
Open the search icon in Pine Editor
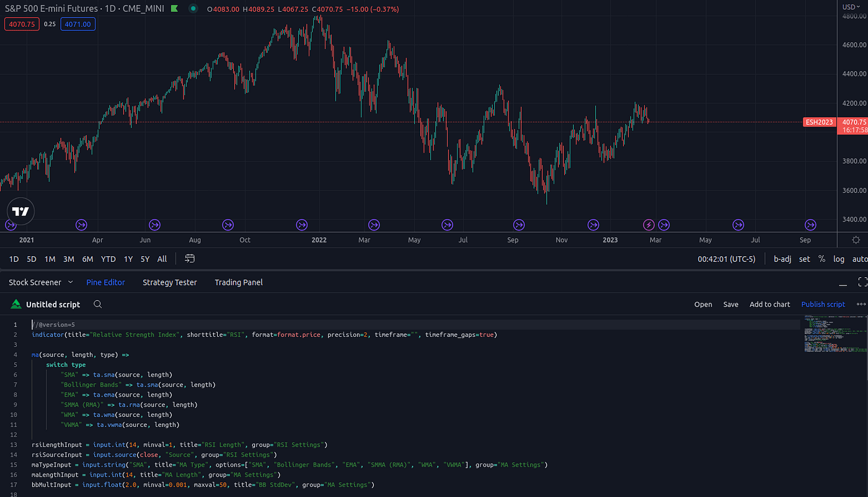click(x=97, y=304)
